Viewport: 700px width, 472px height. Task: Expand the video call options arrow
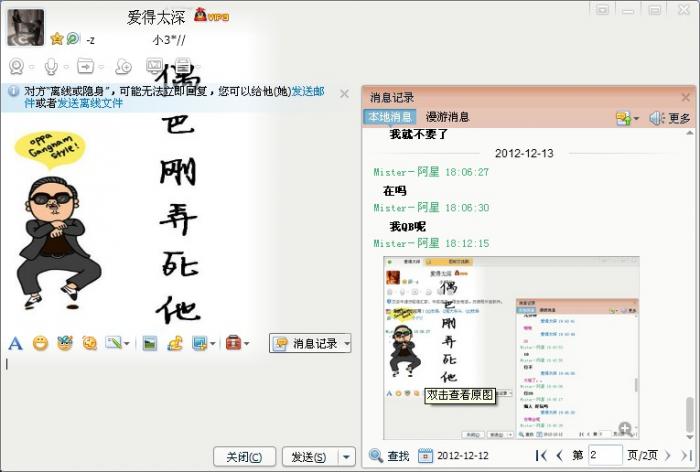point(32,67)
